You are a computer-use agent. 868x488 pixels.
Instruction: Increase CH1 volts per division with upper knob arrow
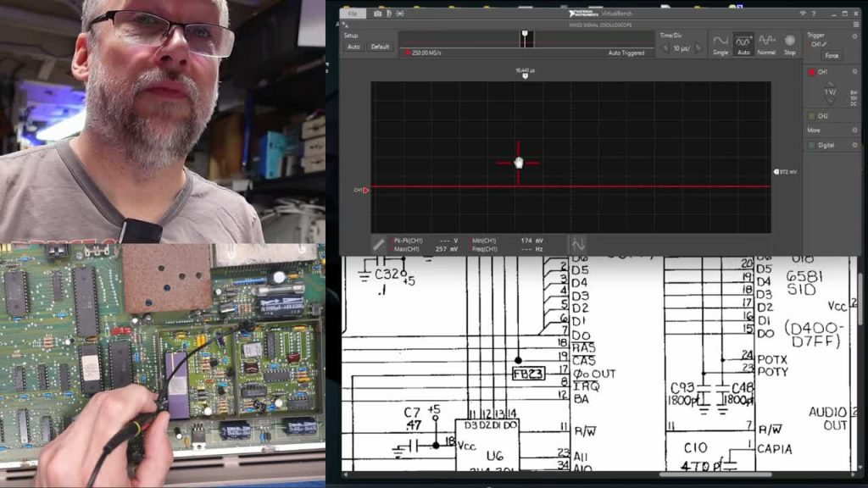pyautogui.click(x=830, y=84)
